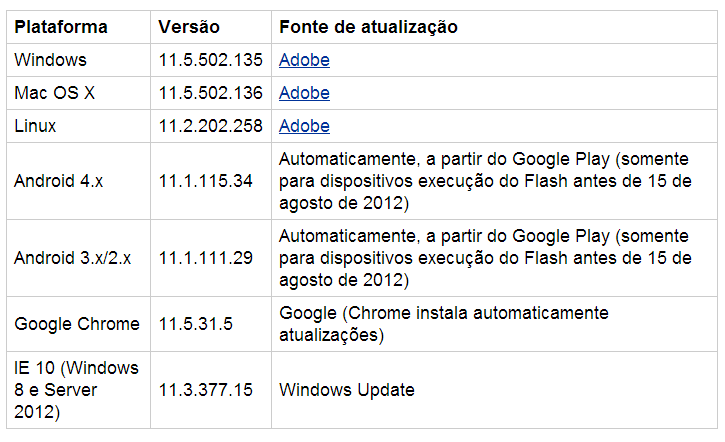Click the Windows Update cell
Image resolution: width=725 pixels, height=442 pixels.
click(x=346, y=389)
